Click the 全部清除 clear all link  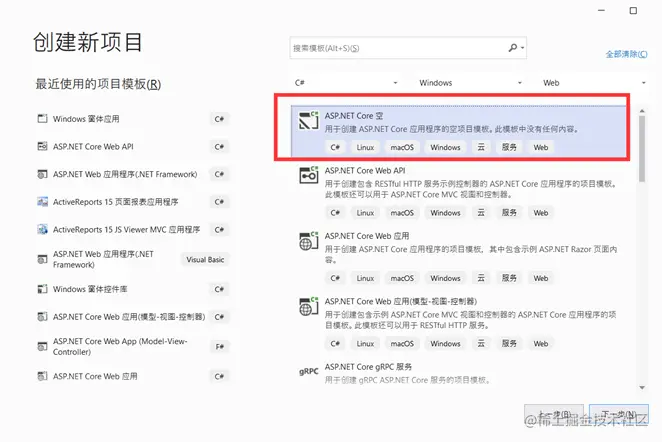[627, 54]
